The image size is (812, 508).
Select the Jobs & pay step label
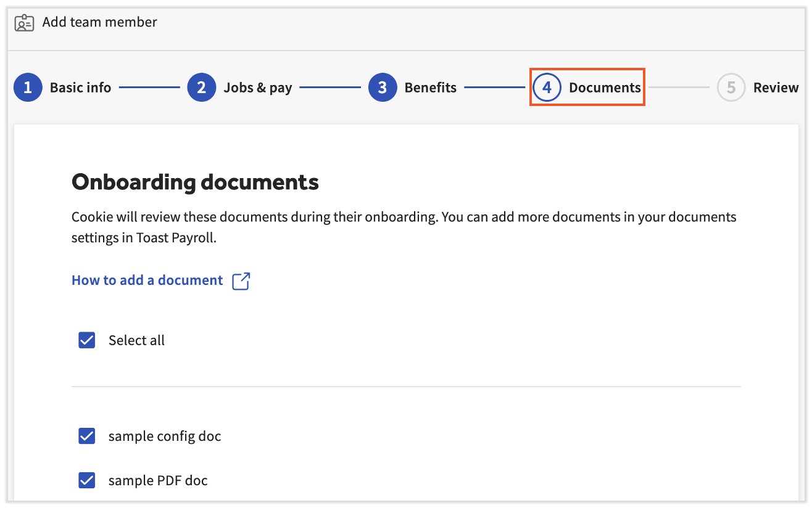pos(258,87)
